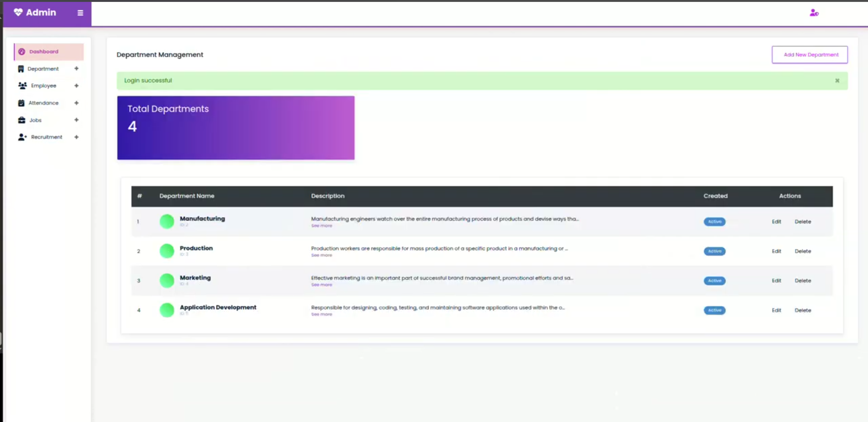This screenshot has height=422, width=868.
Task: Click the Employee group icon
Action: [x=22, y=86]
